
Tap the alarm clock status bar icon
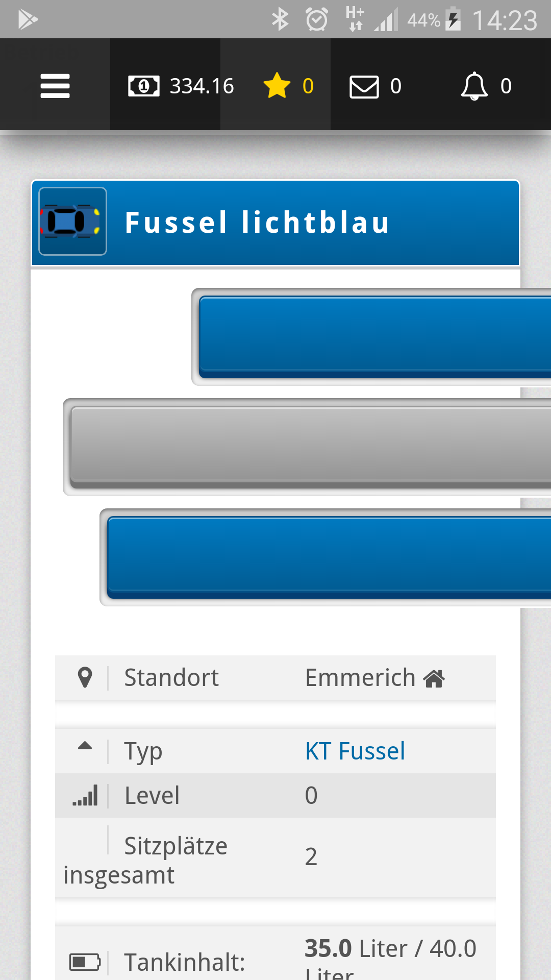click(317, 20)
